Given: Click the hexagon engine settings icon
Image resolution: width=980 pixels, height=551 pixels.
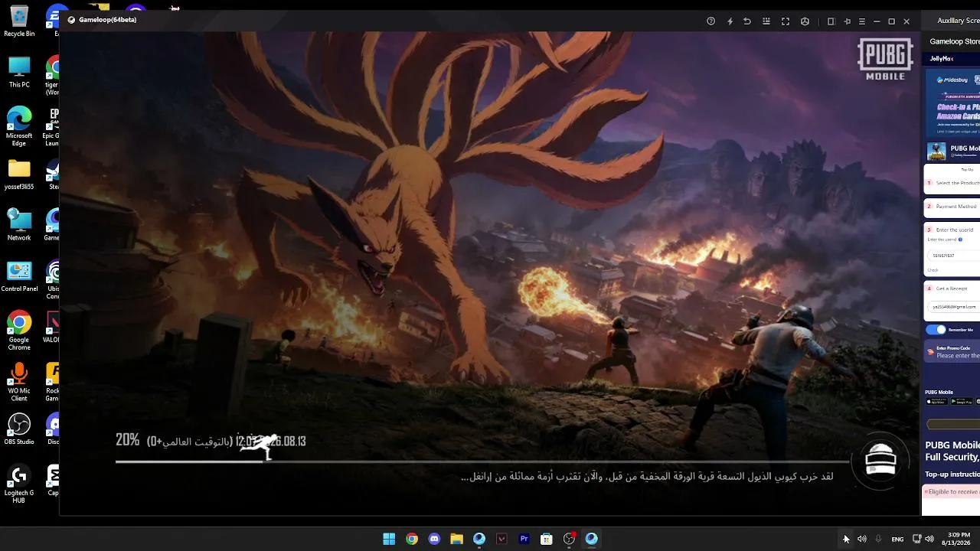Looking at the screenshot, I should click(805, 21).
